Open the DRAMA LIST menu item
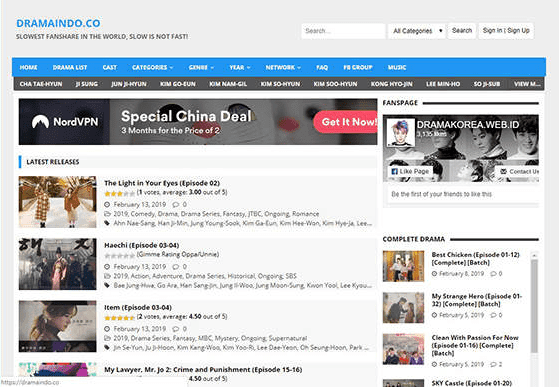The width and height of the screenshot is (559, 387). tap(70, 67)
